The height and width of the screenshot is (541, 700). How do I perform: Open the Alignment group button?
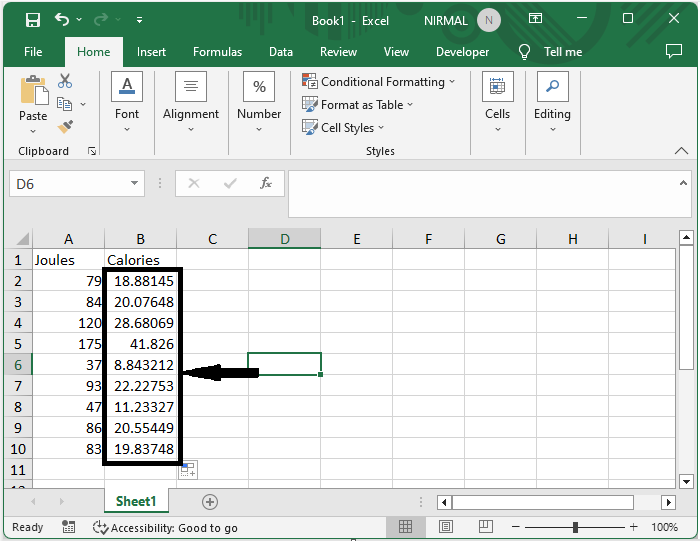191,102
